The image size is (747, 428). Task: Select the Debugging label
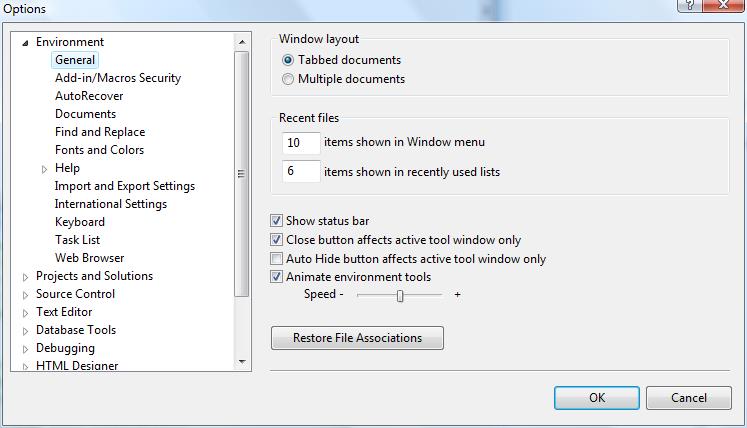pos(65,348)
